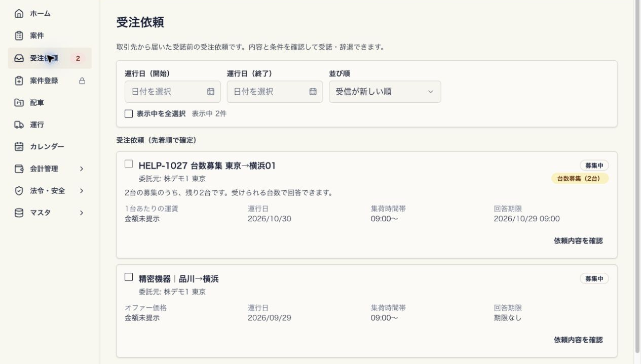Screen dimensions: 641x364
Task: Click 2台の募集のうち、残り2台です description text
Action: click(x=229, y=193)
